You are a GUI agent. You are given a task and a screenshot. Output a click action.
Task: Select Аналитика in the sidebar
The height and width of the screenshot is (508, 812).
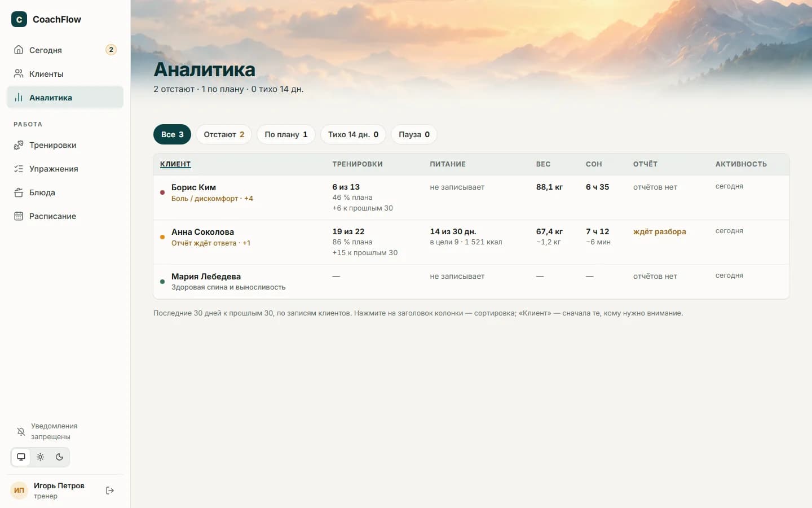pyautogui.click(x=65, y=98)
